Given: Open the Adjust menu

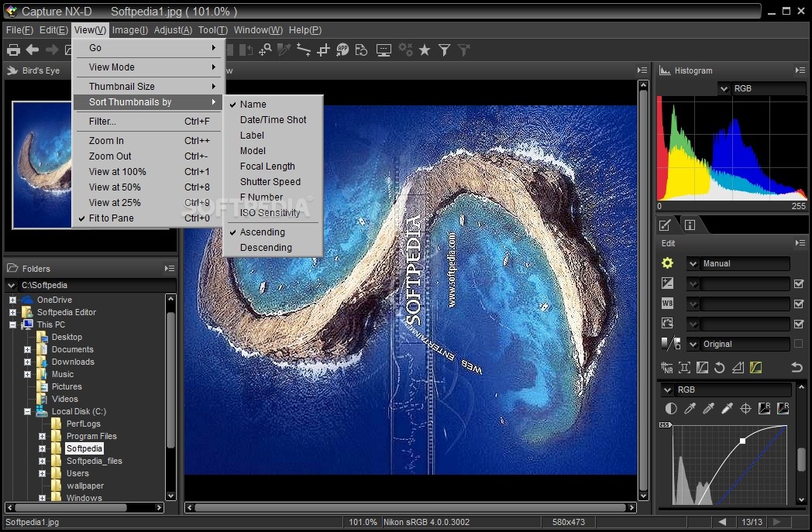Looking at the screenshot, I should [173, 30].
